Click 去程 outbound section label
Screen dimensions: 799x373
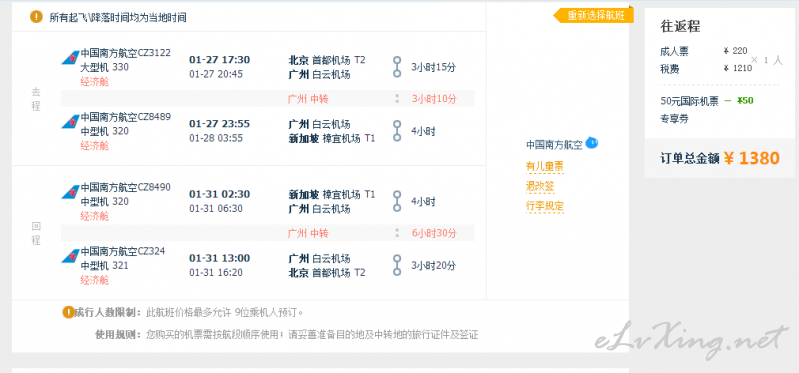tap(36, 99)
